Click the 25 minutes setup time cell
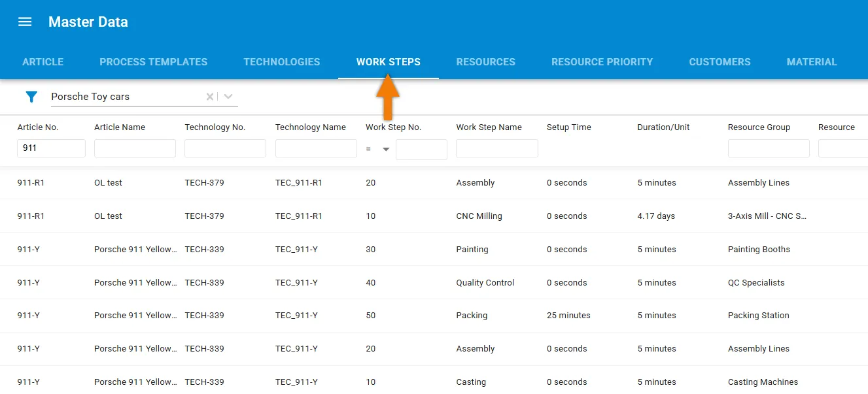The height and width of the screenshot is (394, 868). coord(568,316)
